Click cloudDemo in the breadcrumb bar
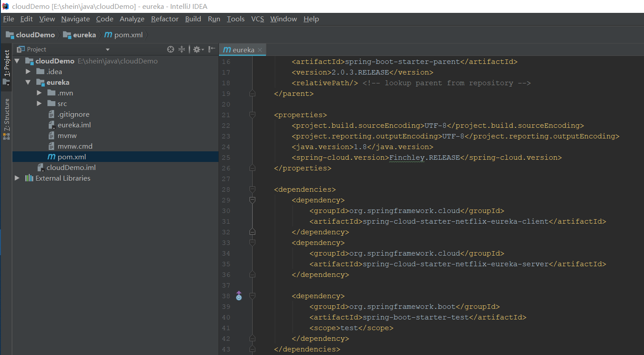Screen dimensions: 644x355 pyautogui.click(x=30, y=35)
